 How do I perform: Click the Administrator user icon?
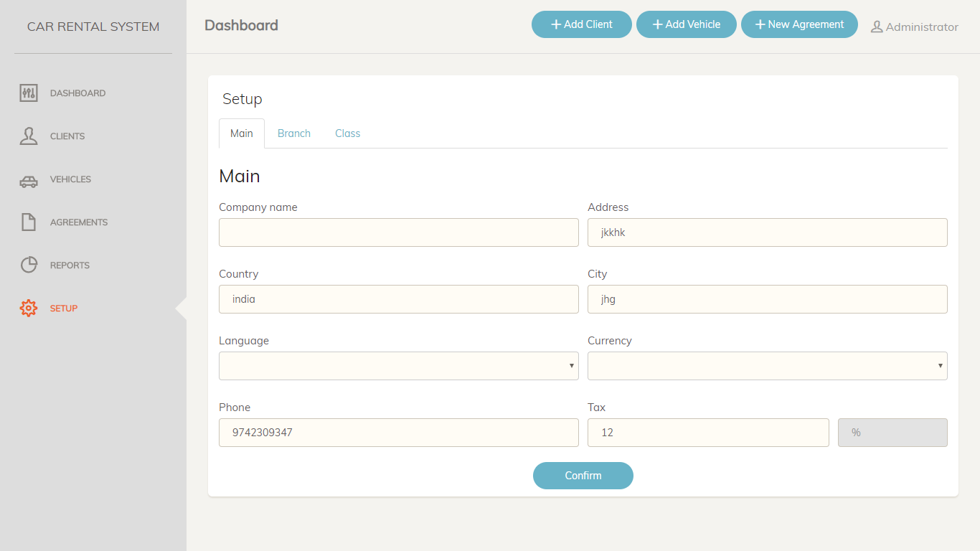click(877, 27)
